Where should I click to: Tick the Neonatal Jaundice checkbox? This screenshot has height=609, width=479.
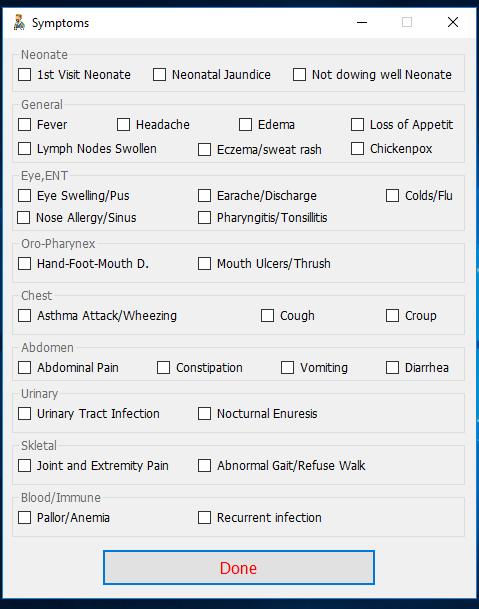click(x=159, y=75)
